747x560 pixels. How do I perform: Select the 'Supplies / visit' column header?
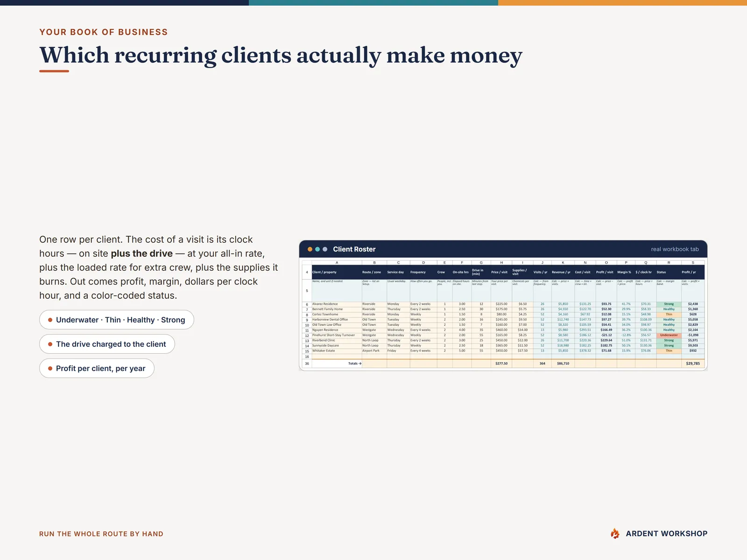[x=522, y=272]
